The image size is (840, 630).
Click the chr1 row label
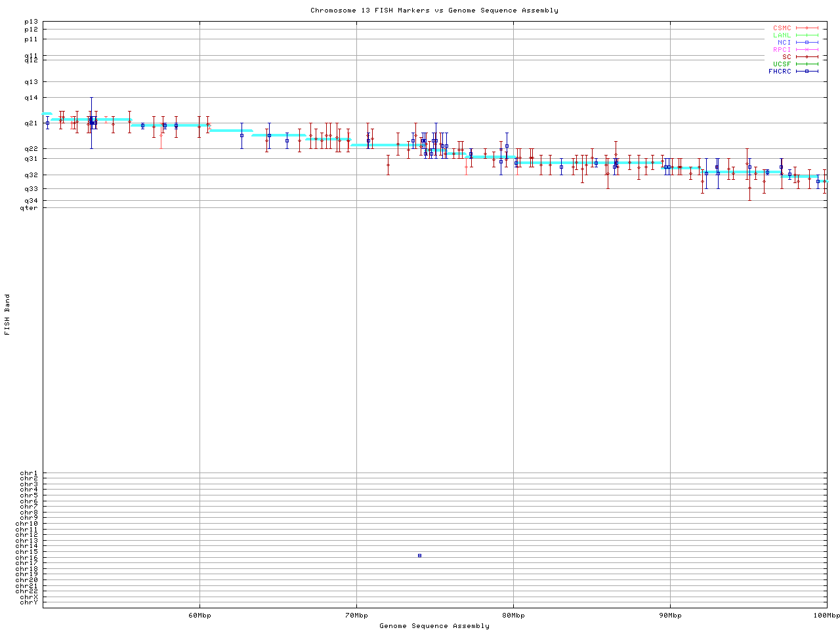click(29, 473)
